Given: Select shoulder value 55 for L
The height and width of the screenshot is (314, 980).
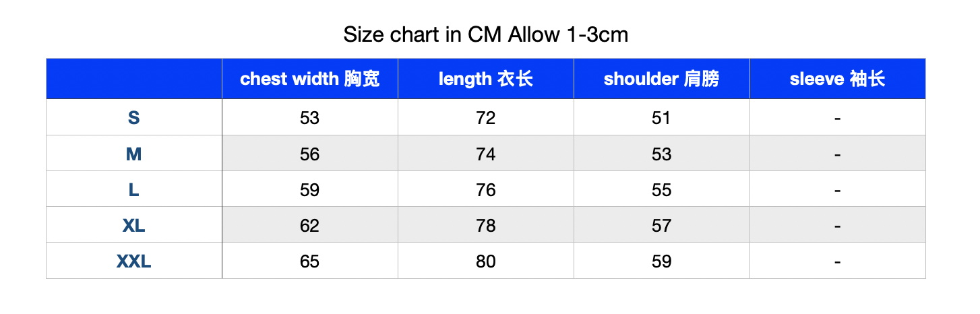Looking at the screenshot, I should coord(662,189).
